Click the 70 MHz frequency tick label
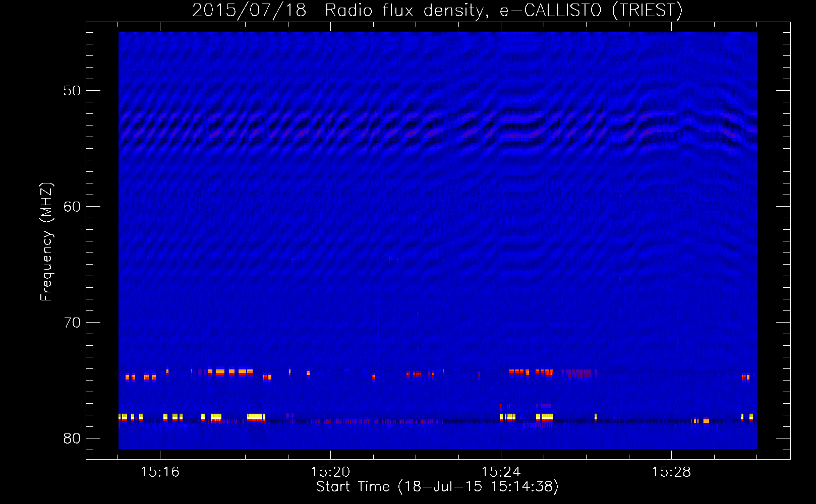816x504 pixels. (x=72, y=323)
